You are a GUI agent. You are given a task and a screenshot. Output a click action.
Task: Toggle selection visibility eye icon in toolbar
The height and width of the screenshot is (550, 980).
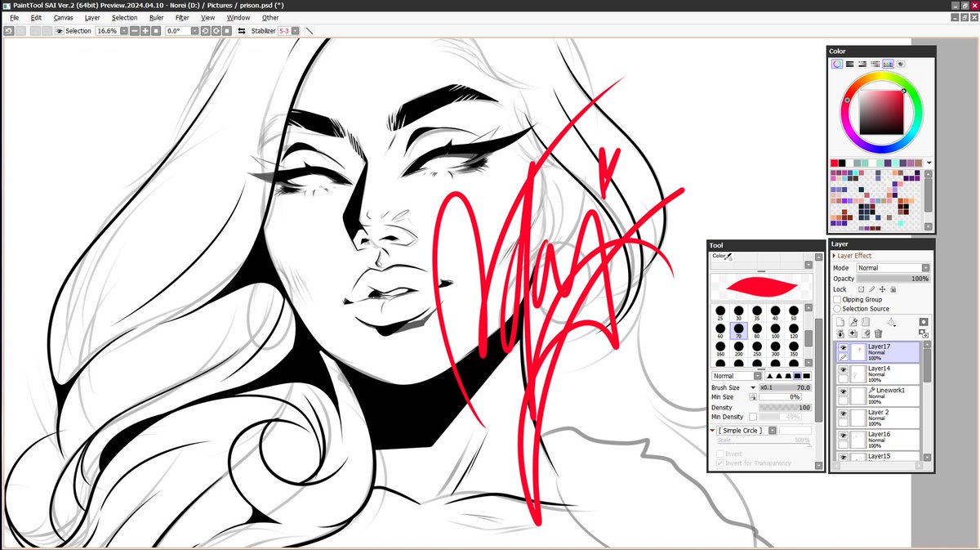[x=59, y=31]
